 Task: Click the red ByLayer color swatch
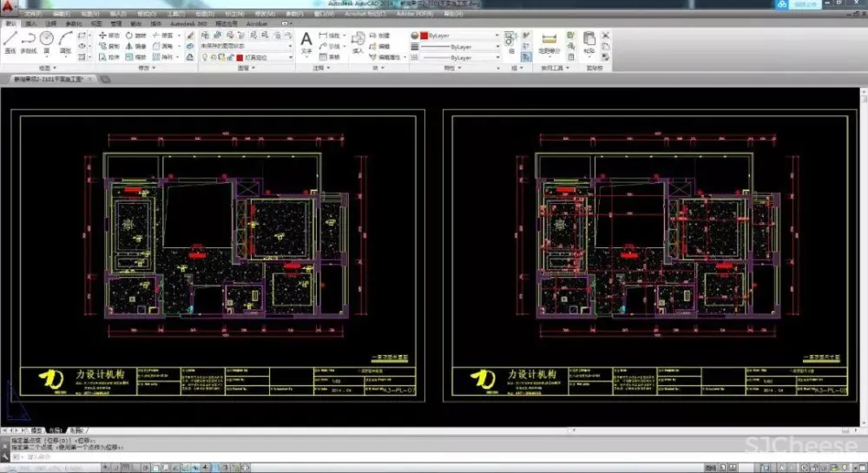point(423,36)
